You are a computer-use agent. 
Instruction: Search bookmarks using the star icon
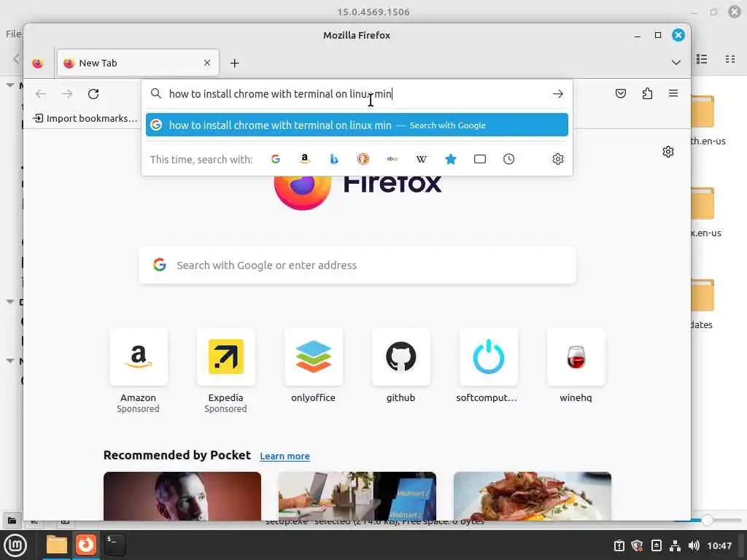click(x=451, y=159)
